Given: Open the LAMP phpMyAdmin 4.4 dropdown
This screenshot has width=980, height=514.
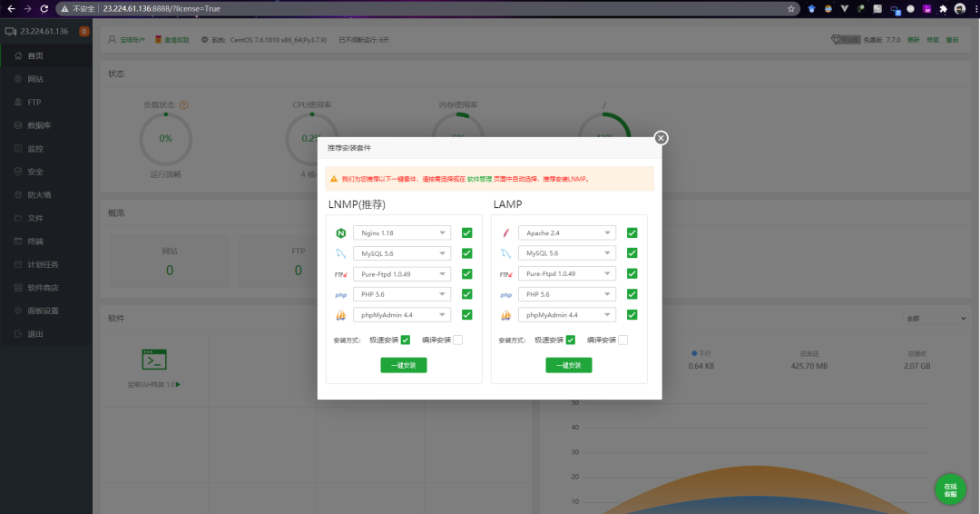Looking at the screenshot, I should [x=567, y=315].
